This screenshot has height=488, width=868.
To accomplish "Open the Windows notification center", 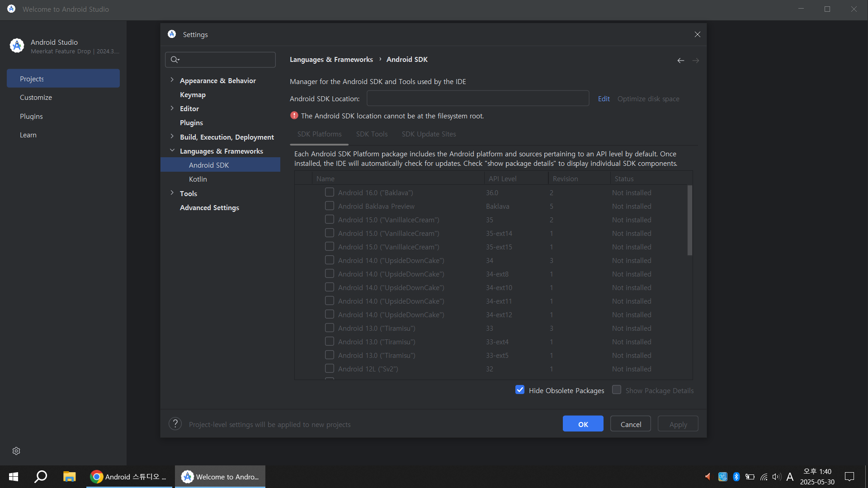I will pos(849,477).
